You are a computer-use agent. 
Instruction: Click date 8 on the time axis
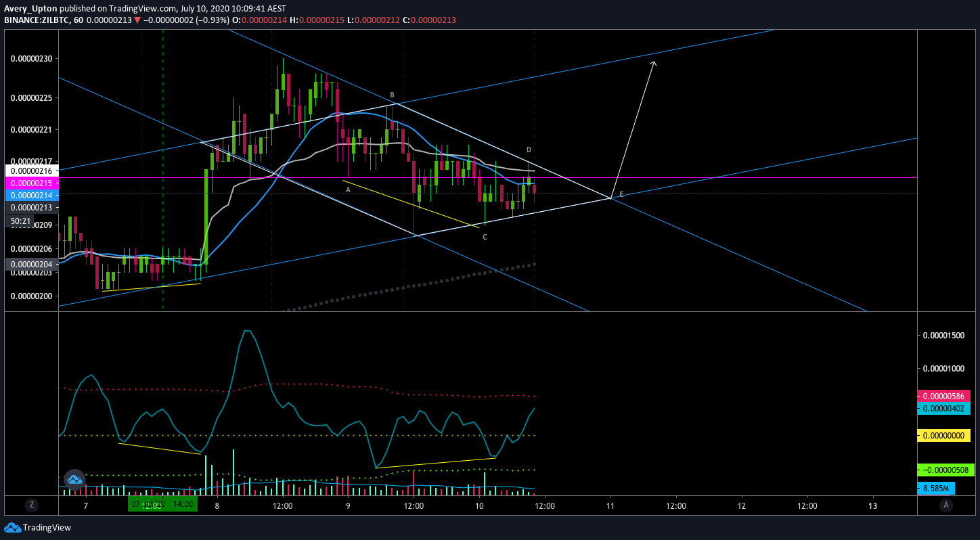[x=217, y=505]
